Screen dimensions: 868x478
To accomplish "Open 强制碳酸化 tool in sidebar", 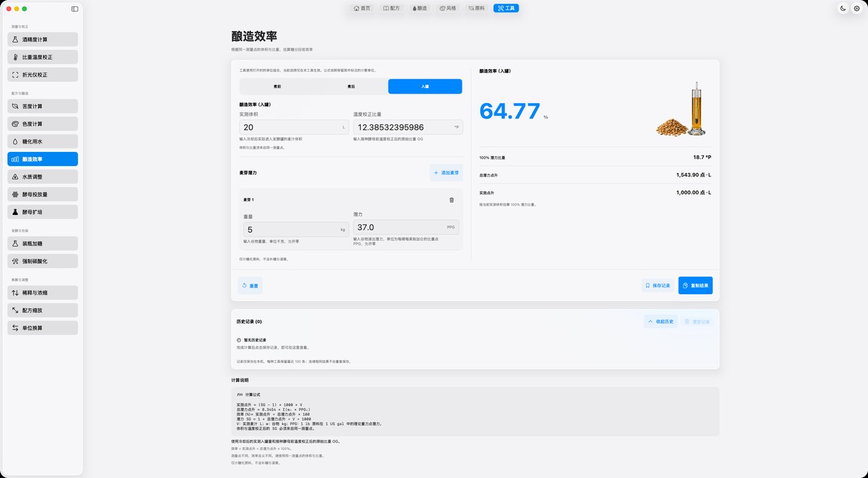I will 43,261.
